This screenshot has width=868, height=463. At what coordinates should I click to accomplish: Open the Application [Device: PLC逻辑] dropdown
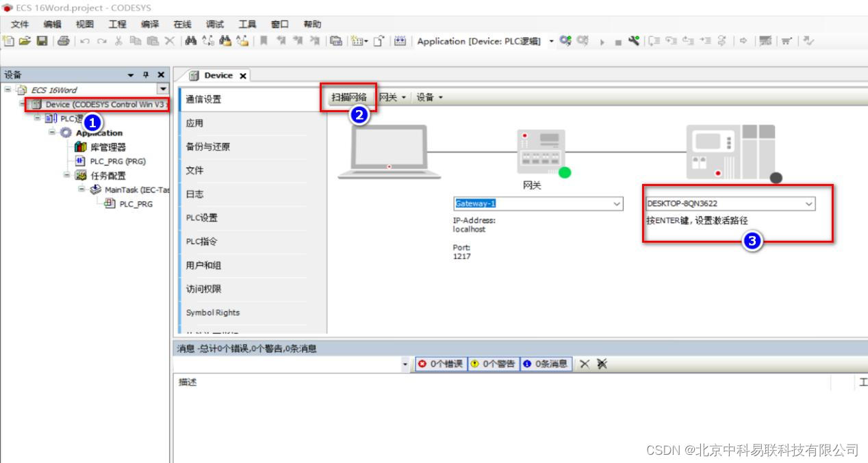click(552, 41)
